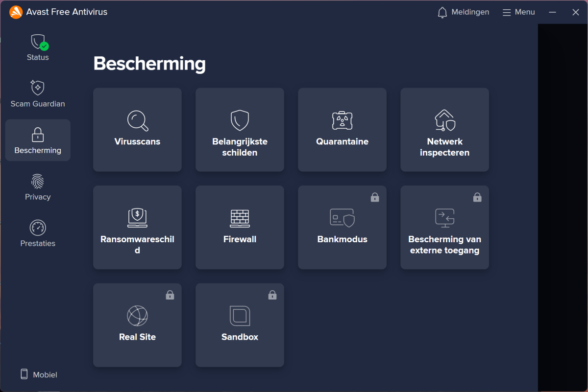Open the Netwerk inspecteren house icon
Image resolution: width=588 pixels, height=392 pixels.
444,120
